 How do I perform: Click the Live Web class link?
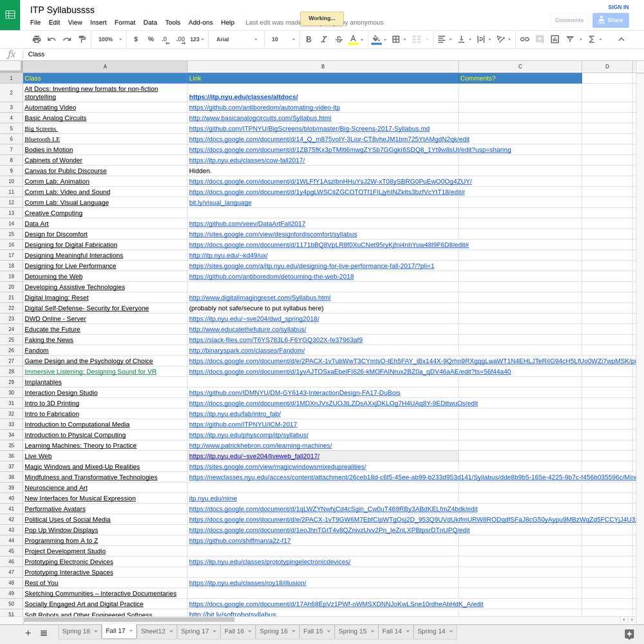38,457
